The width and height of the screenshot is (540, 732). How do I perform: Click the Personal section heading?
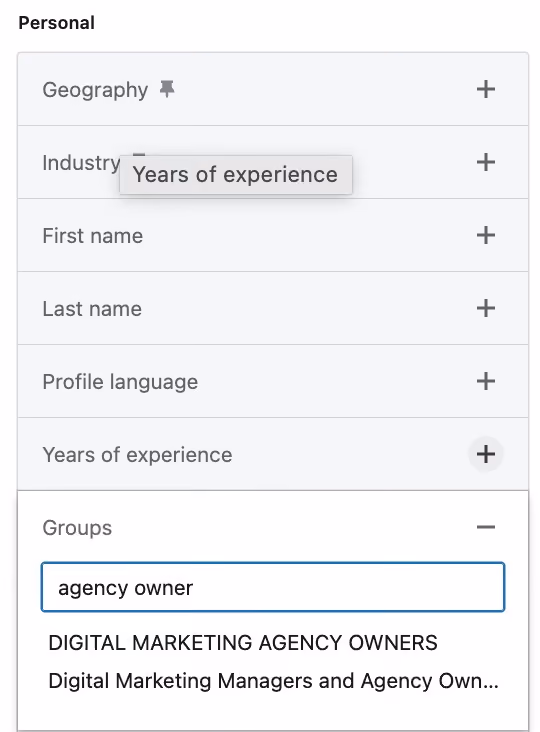click(56, 22)
